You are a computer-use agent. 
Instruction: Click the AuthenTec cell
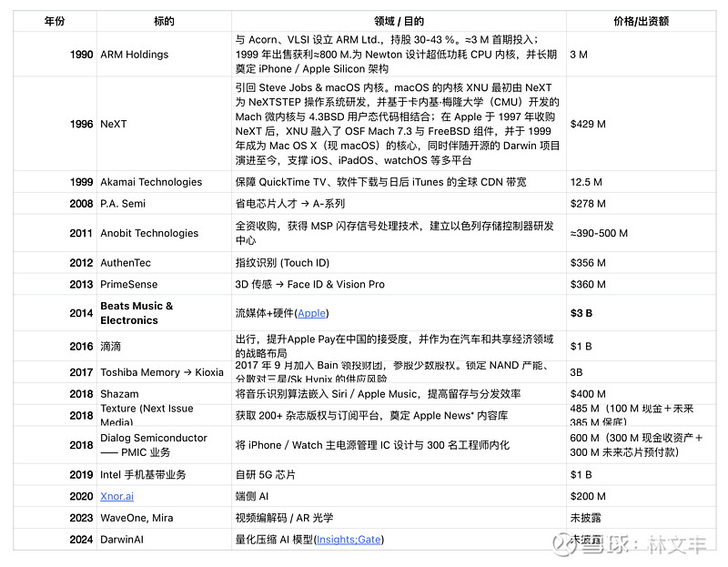coord(164,263)
